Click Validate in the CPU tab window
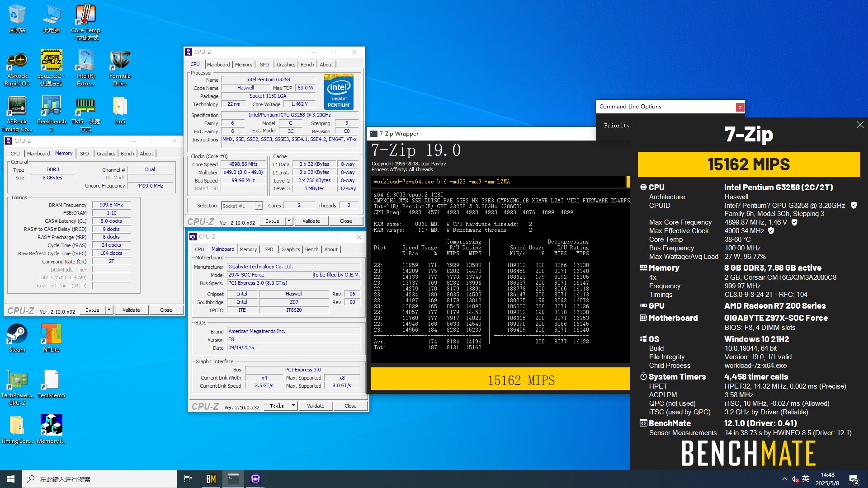 point(311,221)
